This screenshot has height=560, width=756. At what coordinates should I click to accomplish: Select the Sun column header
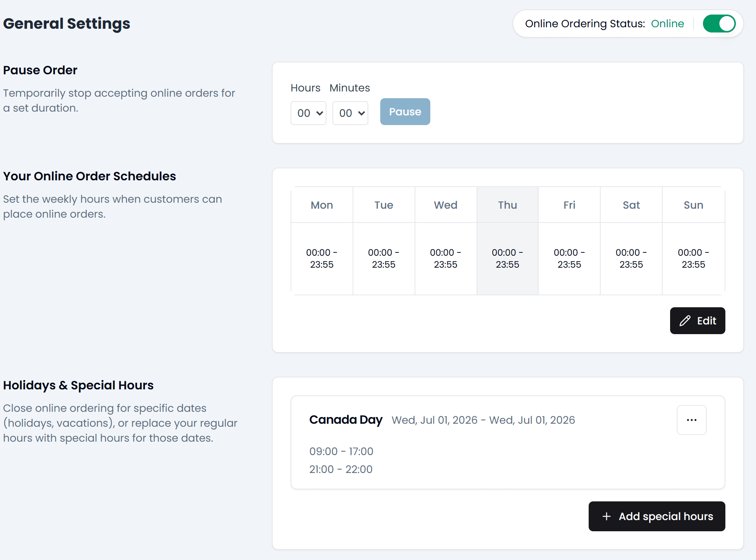(x=694, y=205)
